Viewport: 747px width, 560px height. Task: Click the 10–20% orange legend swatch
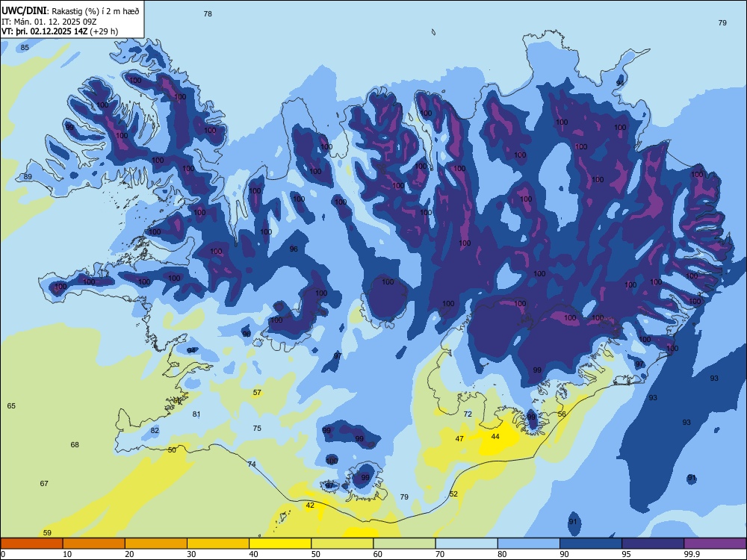[x=94, y=544]
